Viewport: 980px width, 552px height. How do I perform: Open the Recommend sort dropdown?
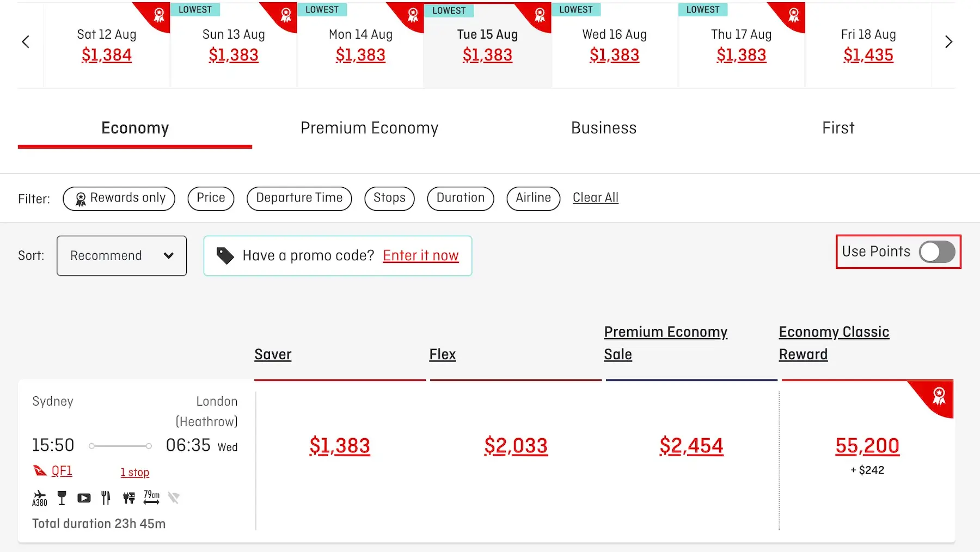point(121,256)
